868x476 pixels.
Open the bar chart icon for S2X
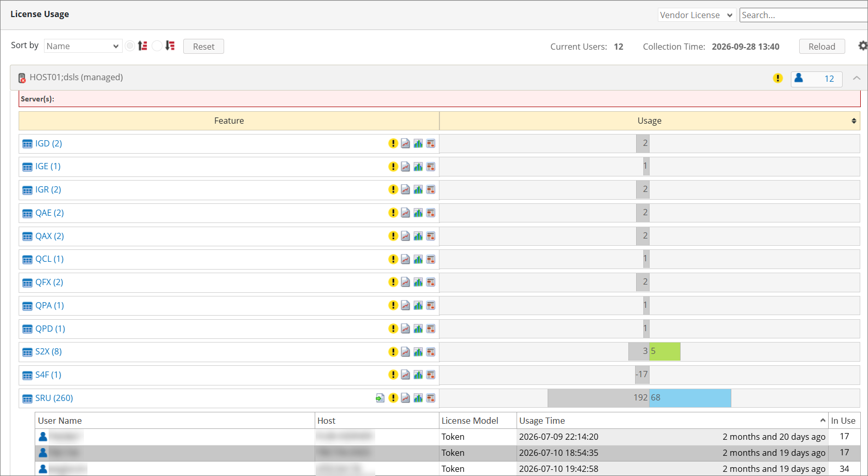tap(418, 352)
